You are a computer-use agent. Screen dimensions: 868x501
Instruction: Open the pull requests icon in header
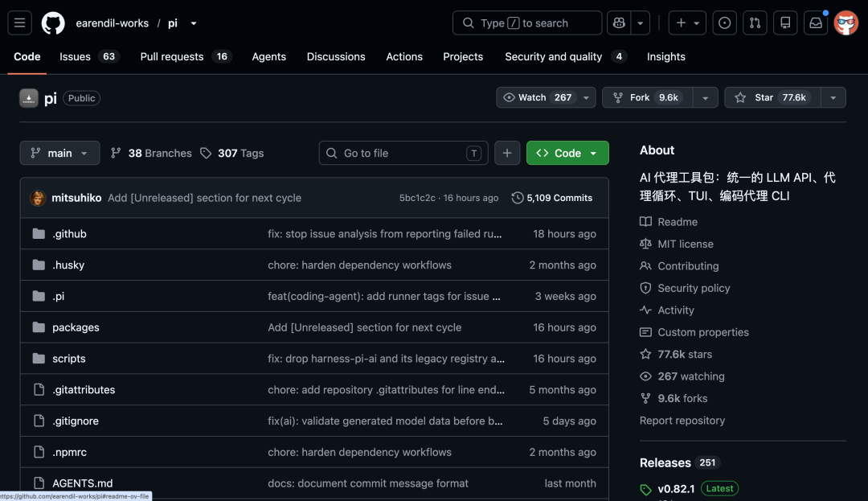click(755, 23)
